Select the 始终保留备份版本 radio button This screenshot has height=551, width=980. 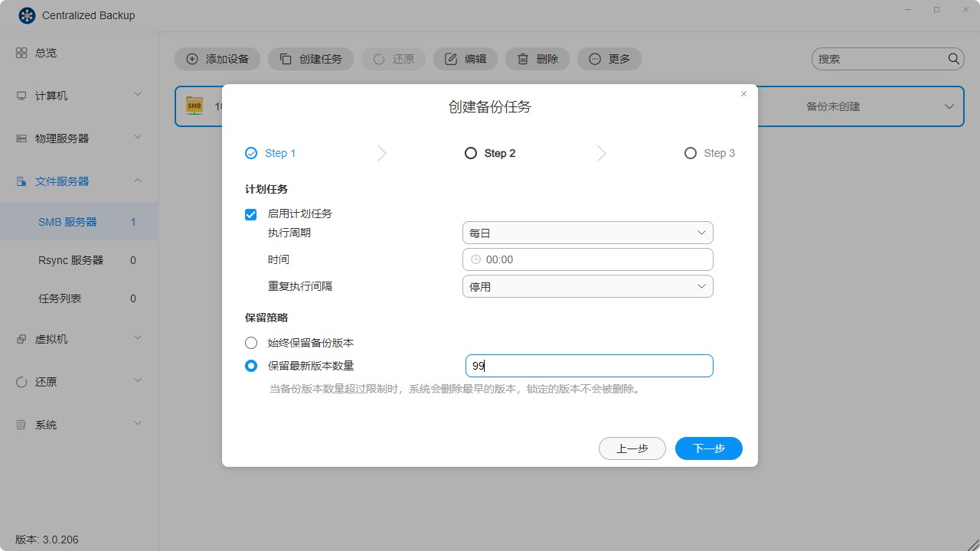[x=250, y=342]
